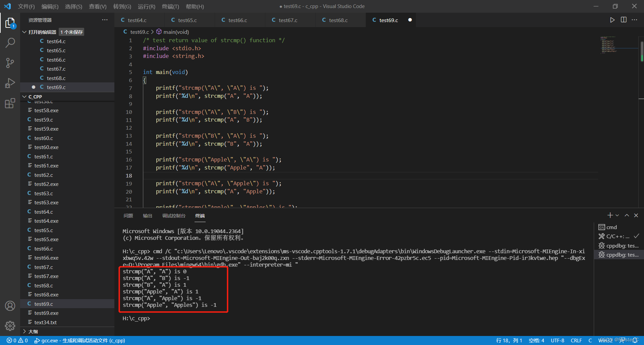Maximize the terminal panel size
Viewport: 644px width, 345px height.
[x=627, y=215]
